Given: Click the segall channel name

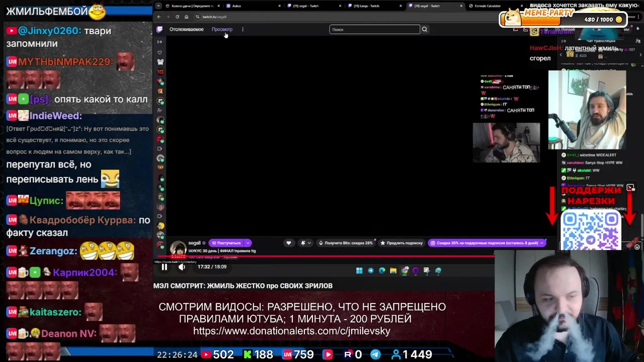Looking at the screenshot, I should [x=194, y=243].
